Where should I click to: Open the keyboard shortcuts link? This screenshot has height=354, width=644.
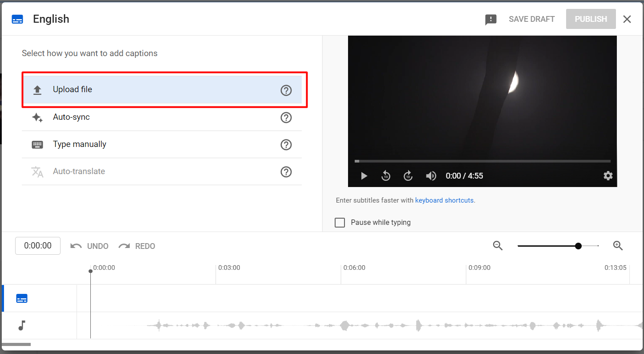pos(444,200)
